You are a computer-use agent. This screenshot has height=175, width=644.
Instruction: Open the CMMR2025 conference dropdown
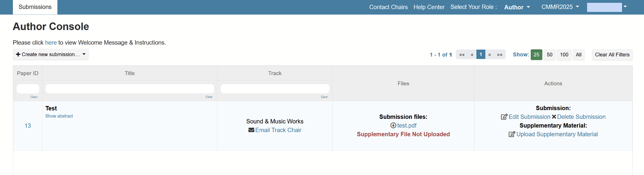tap(560, 7)
